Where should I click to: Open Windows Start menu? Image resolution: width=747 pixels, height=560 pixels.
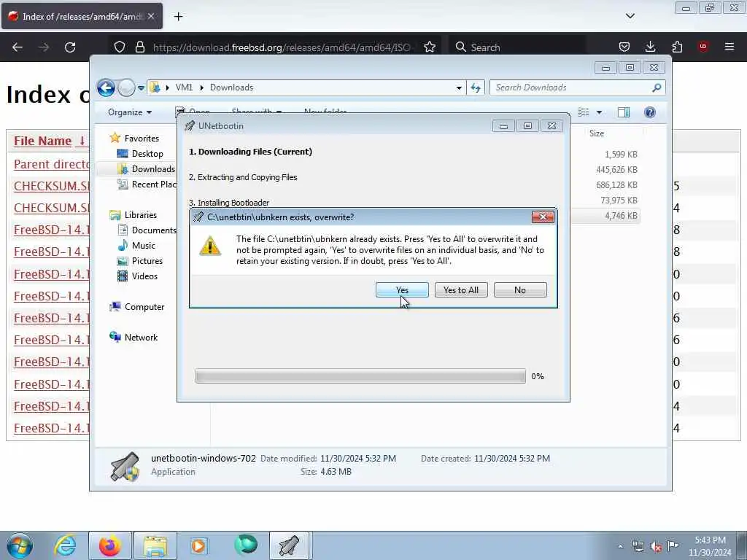[20, 545]
